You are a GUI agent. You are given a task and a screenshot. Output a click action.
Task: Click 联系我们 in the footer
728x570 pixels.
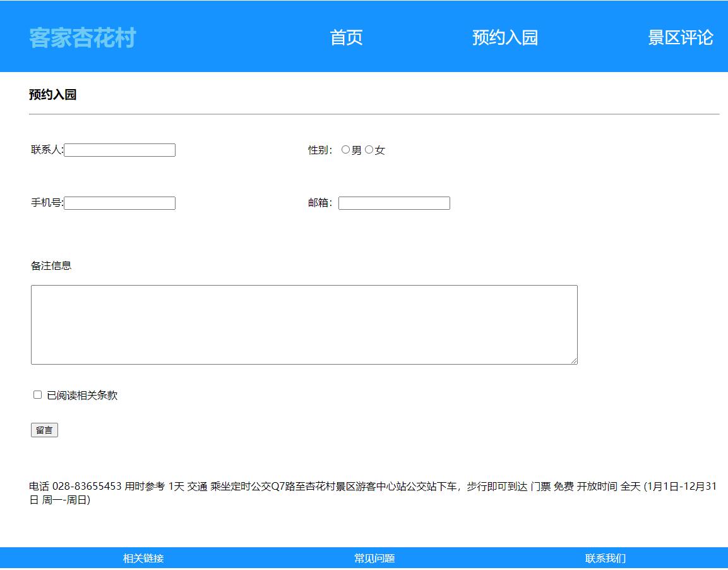(x=606, y=559)
